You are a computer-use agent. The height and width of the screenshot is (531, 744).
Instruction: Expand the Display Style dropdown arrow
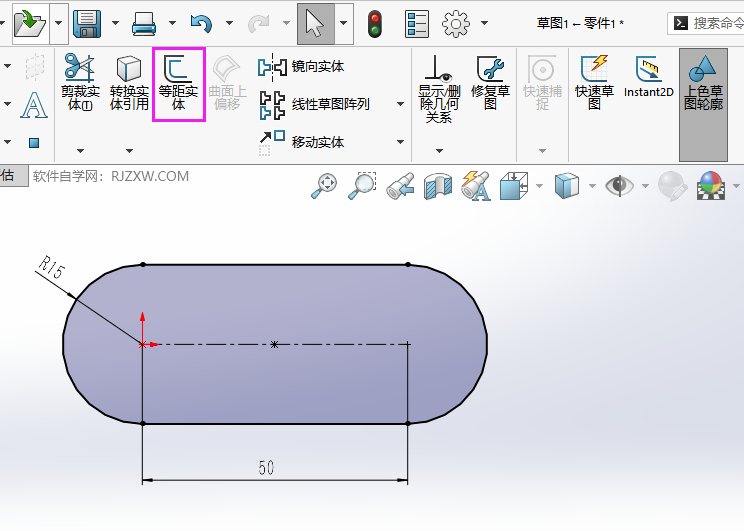(592, 186)
